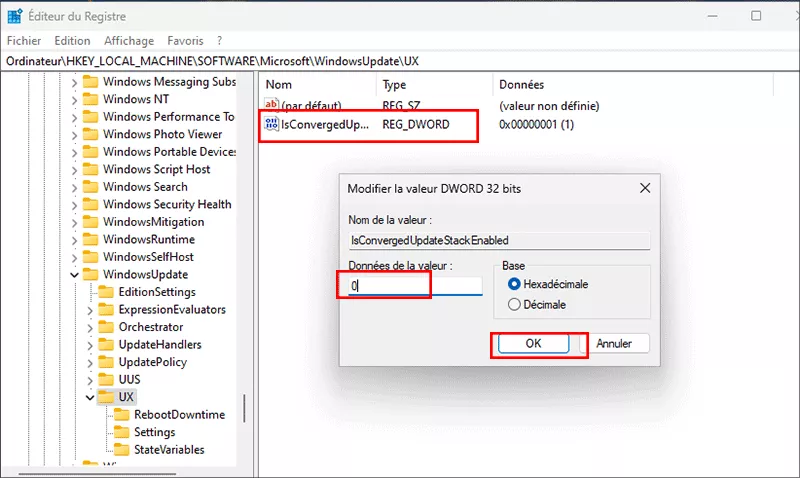Click the UX folder icon
Image resolution: width=800 pixels, height=478 pixels.
coord(106,396)
